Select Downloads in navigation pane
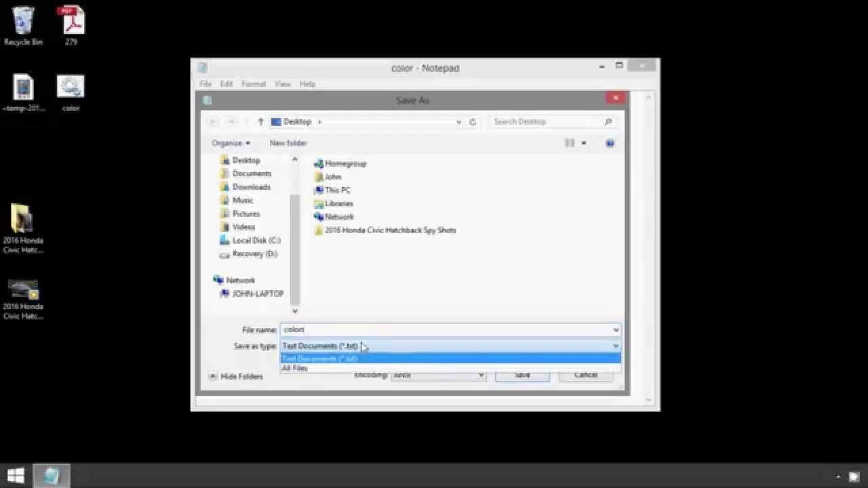 245,187
